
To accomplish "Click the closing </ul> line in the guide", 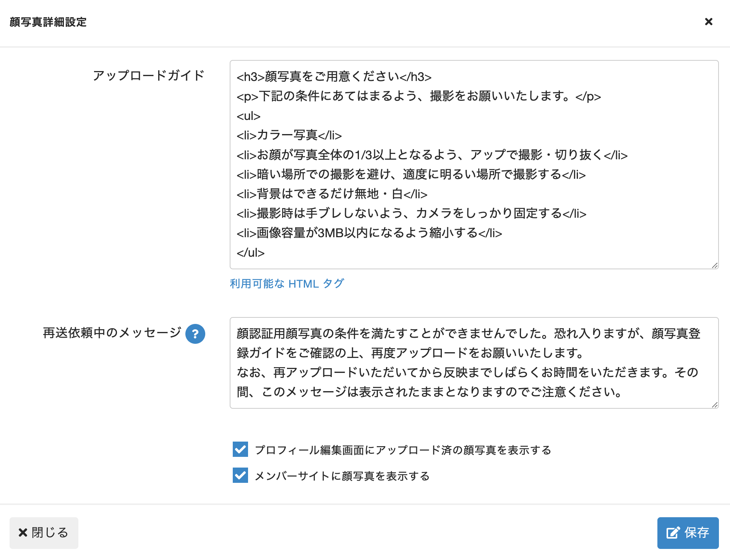I will pyautogui.click(x=250, y=252).
